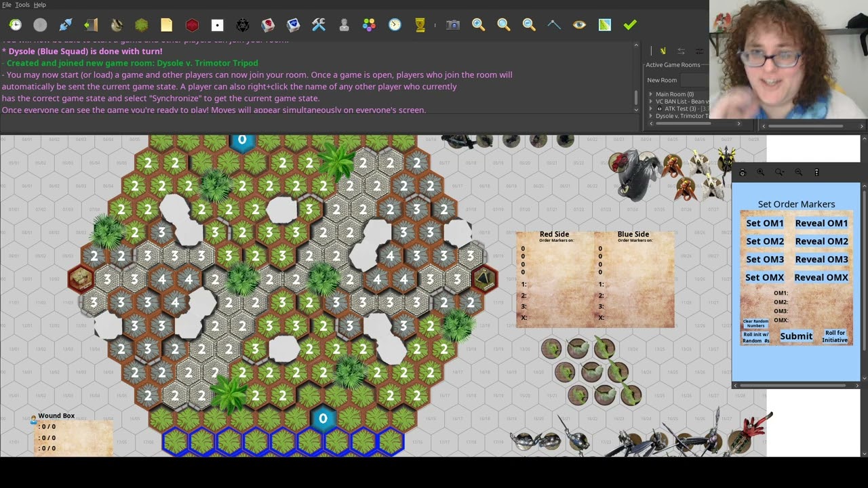Click the gray circle step-forward icon

click(40, 25)
